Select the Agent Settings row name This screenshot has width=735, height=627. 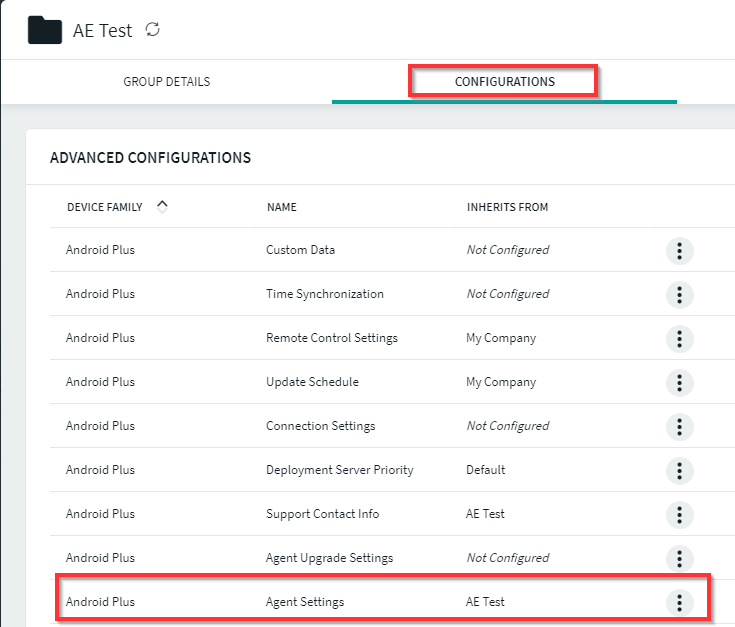pos(305,602)
